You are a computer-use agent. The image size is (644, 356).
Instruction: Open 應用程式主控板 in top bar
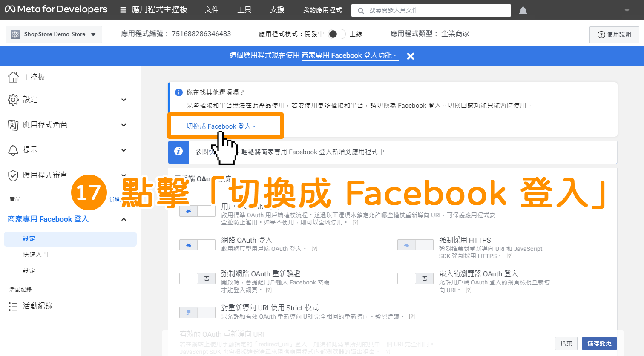click(x=159, y=9)
